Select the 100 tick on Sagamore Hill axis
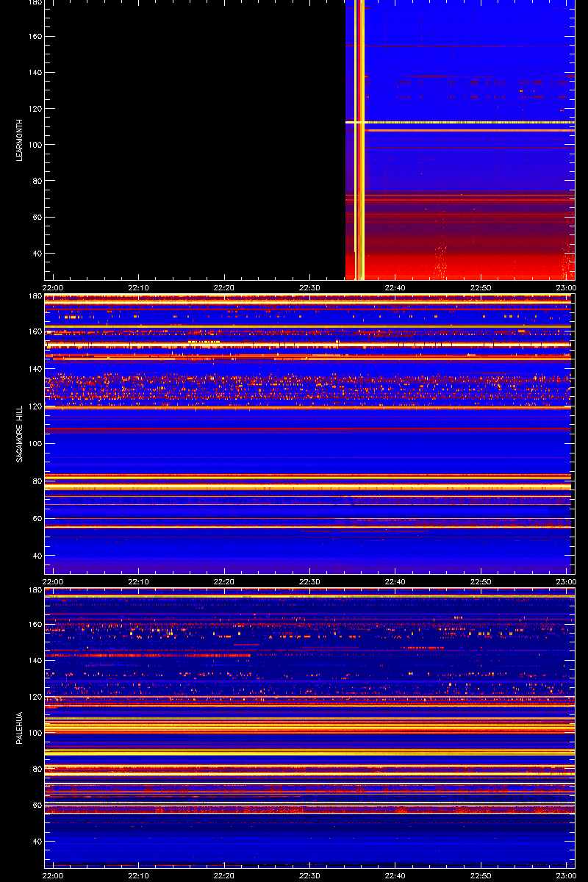588x882 pixels. point(34,444)
